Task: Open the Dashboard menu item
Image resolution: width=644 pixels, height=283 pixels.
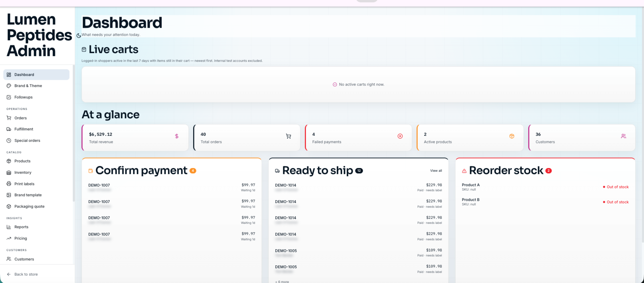Action: click(x=36, y=75)
